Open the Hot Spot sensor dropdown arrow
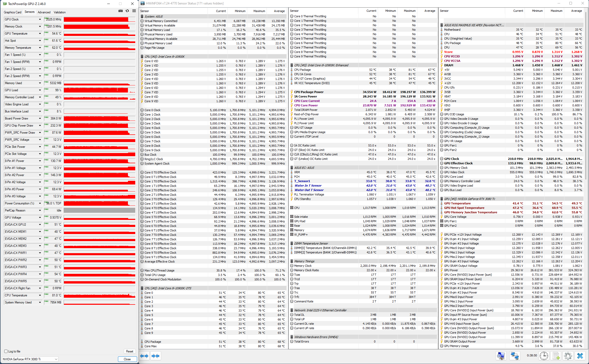Image resolution: width=589 pixels, height=364 pixels. (40, 41)
